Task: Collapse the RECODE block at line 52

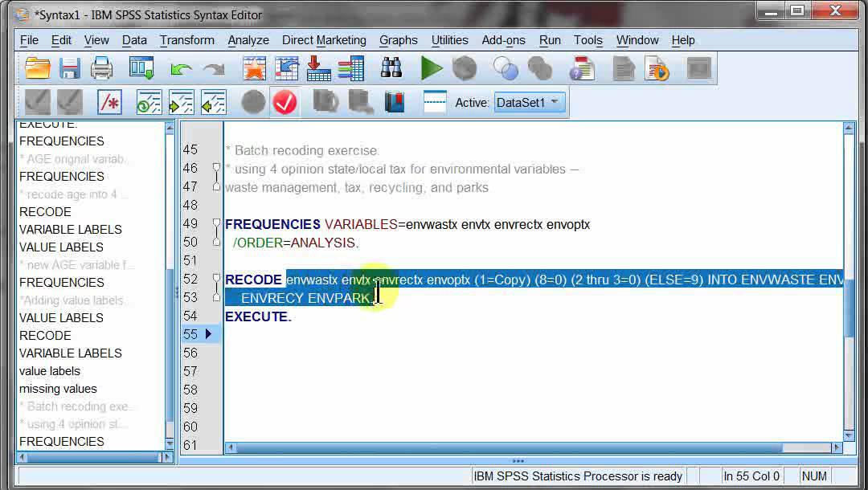Action: pyautogui.click(x=216, y=278)
